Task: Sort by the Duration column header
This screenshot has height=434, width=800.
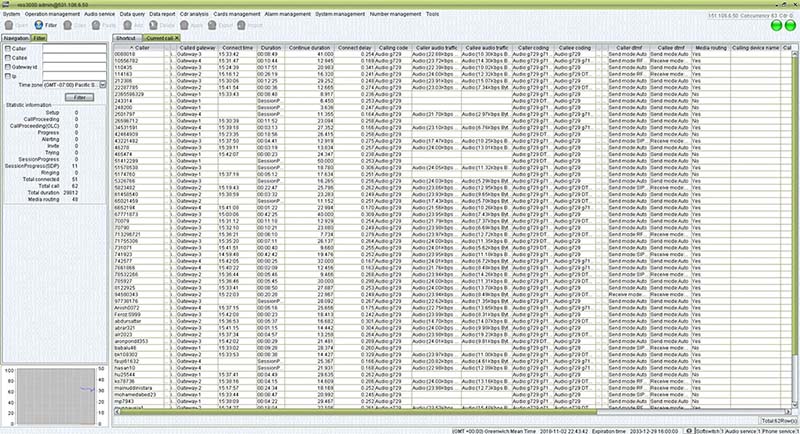Action: coord(270,47)
